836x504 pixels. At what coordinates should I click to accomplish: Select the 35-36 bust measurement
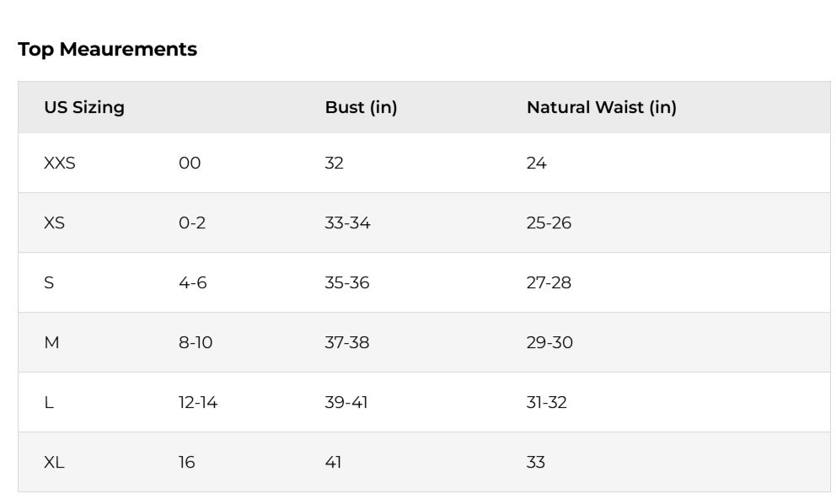[347, 283]
